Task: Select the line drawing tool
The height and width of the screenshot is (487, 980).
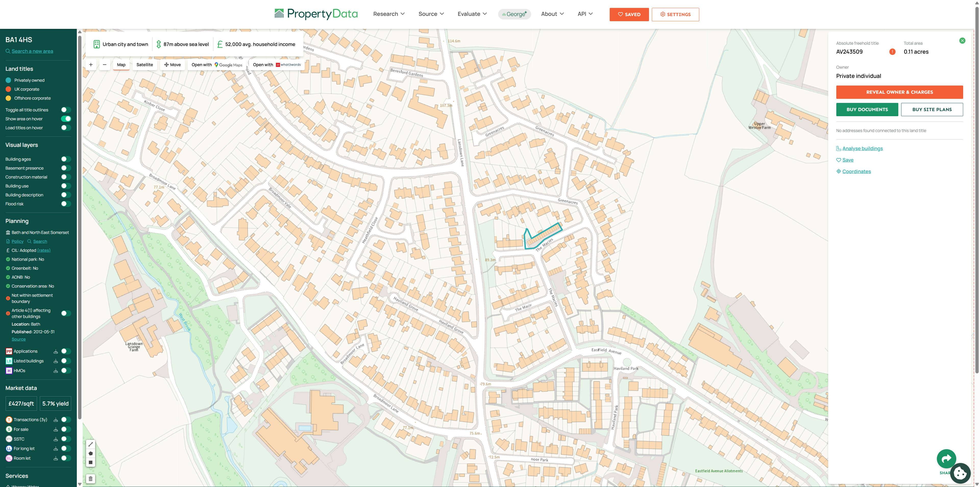Action: coord(91,444)
